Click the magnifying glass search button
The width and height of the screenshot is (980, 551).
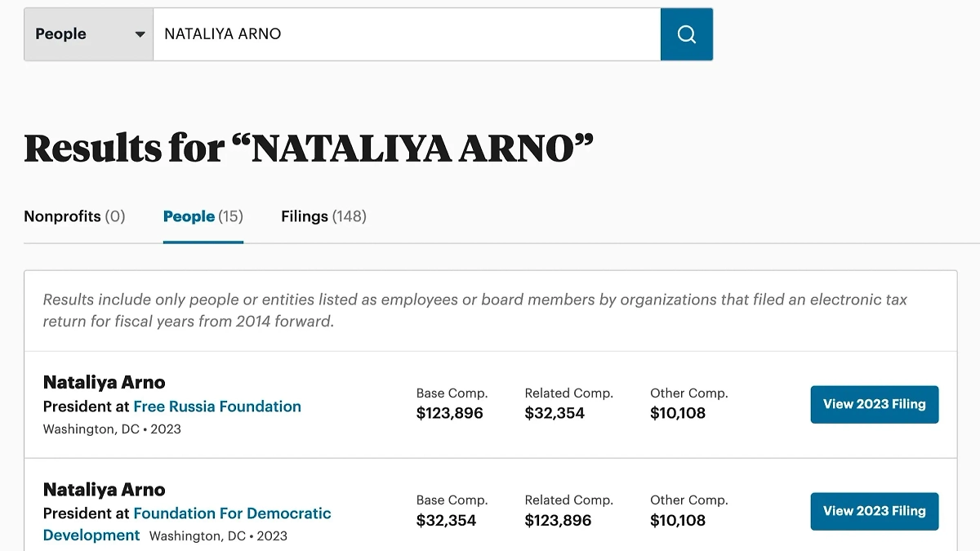coord(686,34)
